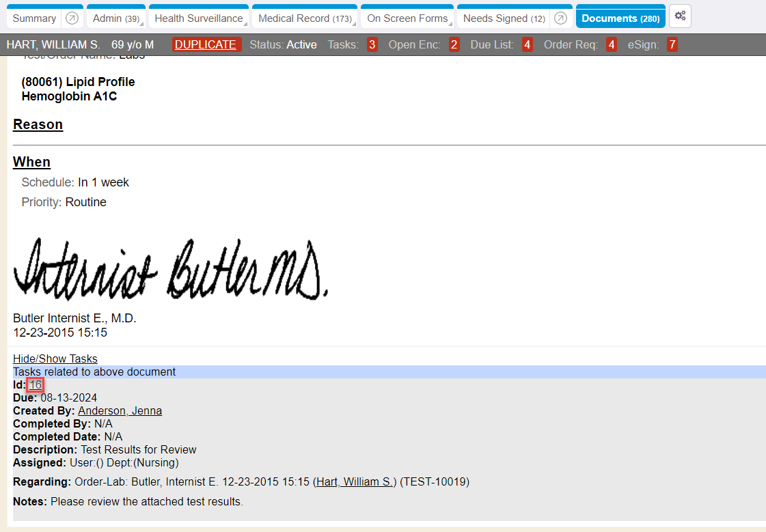
Task: Open Summary tab pop-out arrow icon
Action: 72,18
